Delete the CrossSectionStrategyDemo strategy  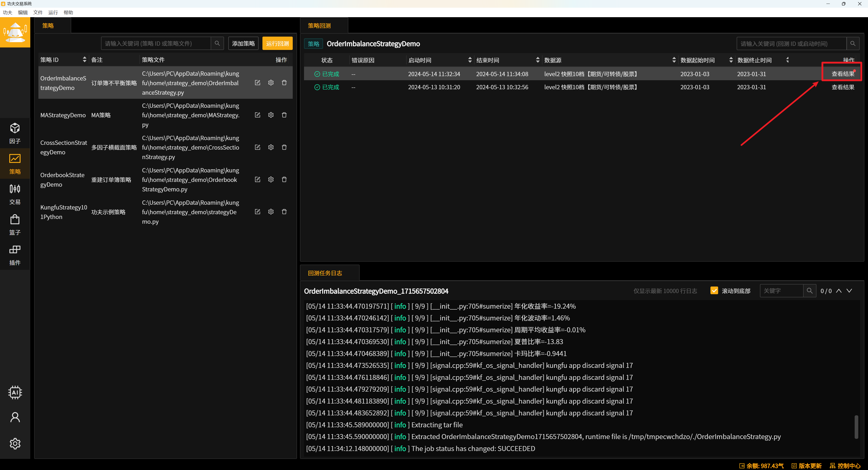coord(284,147)
